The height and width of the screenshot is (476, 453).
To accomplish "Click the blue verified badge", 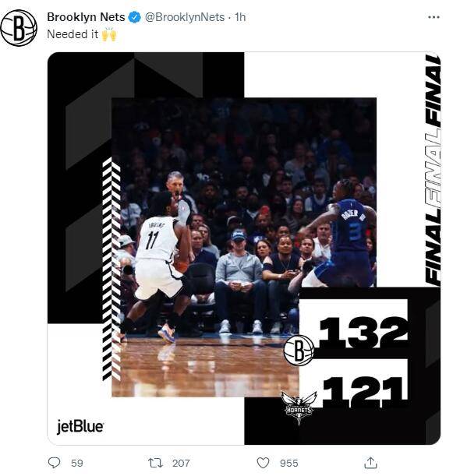I will (x=135, y=17).
